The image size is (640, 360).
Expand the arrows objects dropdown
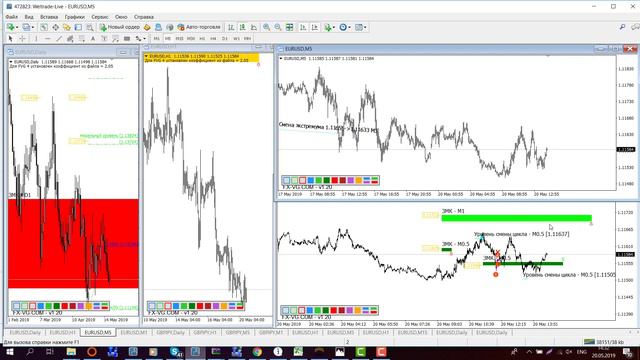pyautogui.click(x=144, y=38)
